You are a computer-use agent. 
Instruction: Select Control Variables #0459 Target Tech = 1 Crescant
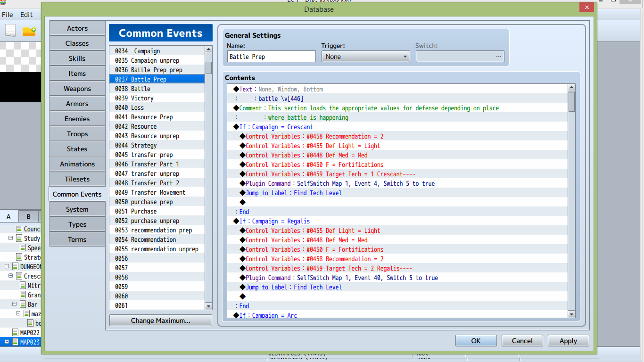click(x=397, y=174)
